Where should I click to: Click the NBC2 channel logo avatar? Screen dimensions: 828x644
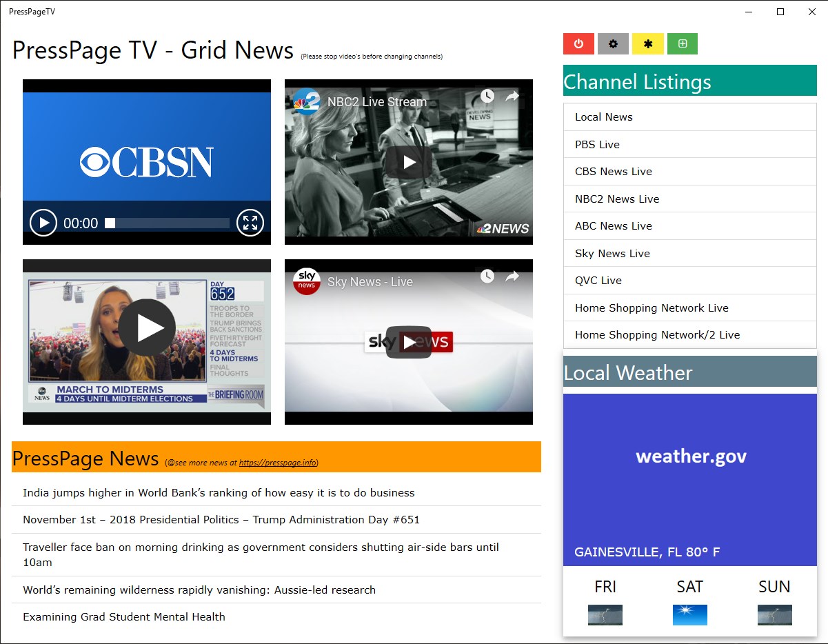[306, 101]
